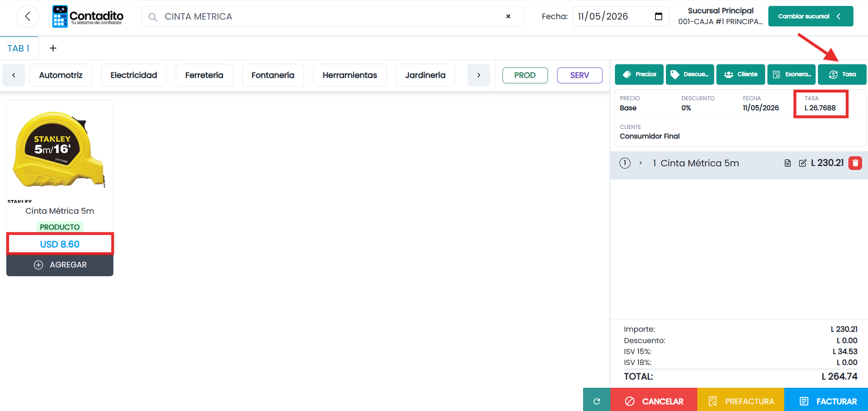Open the Descuento options
Viewport: 868px width, 411px height.
690,74
